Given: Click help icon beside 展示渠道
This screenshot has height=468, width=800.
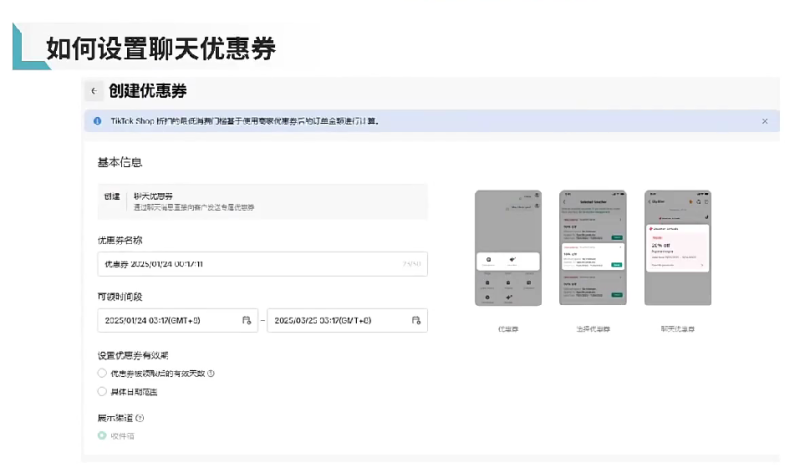Looking at the screenshot, I should (x=140, y=418).
